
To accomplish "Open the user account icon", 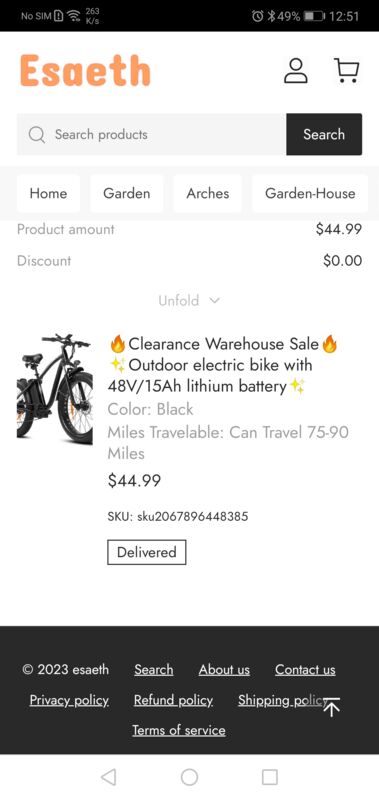I will click(x=296, y=70).
